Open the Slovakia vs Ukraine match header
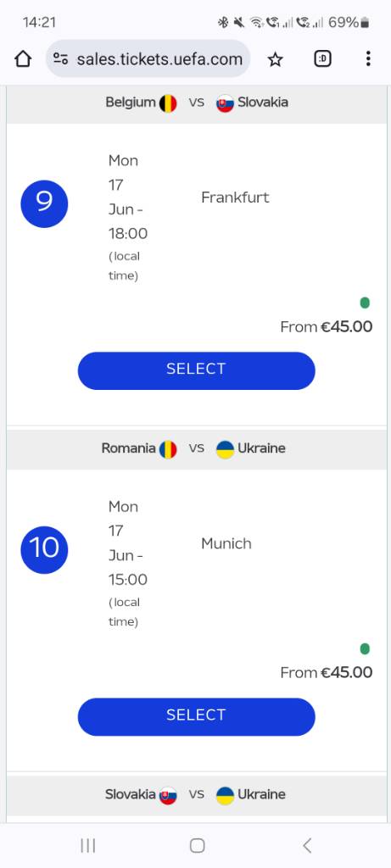 (196, 795)
